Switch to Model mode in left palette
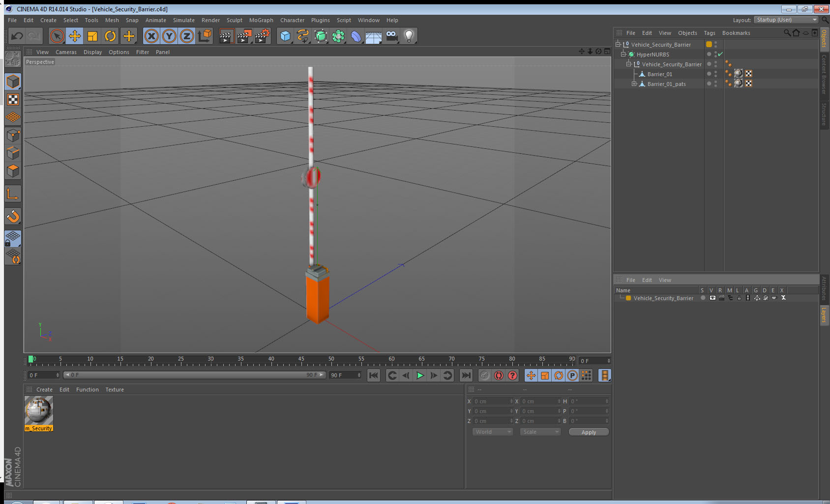Image resolution: width=830 pixels, height=504 pixels. tap(13, 82)
